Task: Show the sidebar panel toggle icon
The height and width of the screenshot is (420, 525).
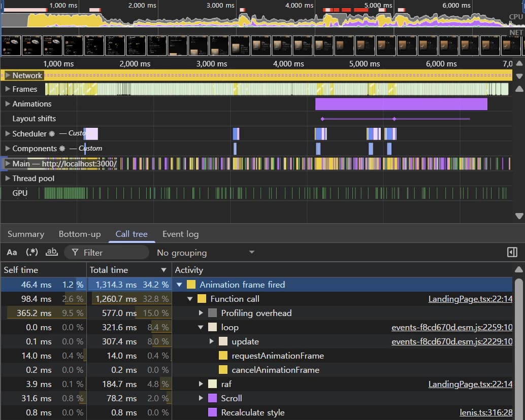Action: coord(512,253)
